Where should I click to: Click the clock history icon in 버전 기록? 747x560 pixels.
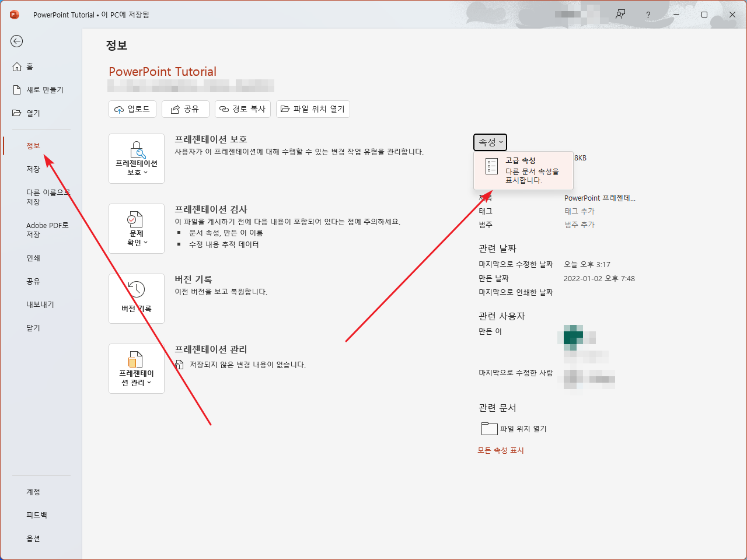pos(137,289)
